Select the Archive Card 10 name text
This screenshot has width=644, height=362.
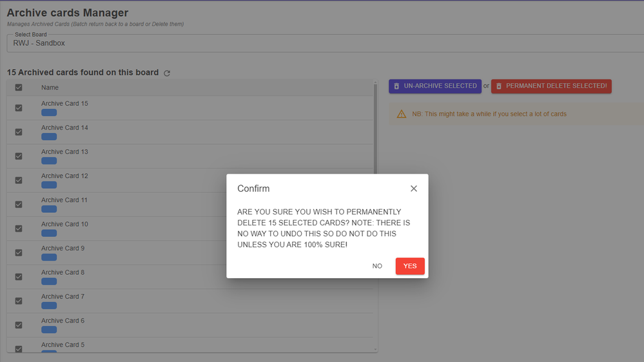click(x=64, y=225)
